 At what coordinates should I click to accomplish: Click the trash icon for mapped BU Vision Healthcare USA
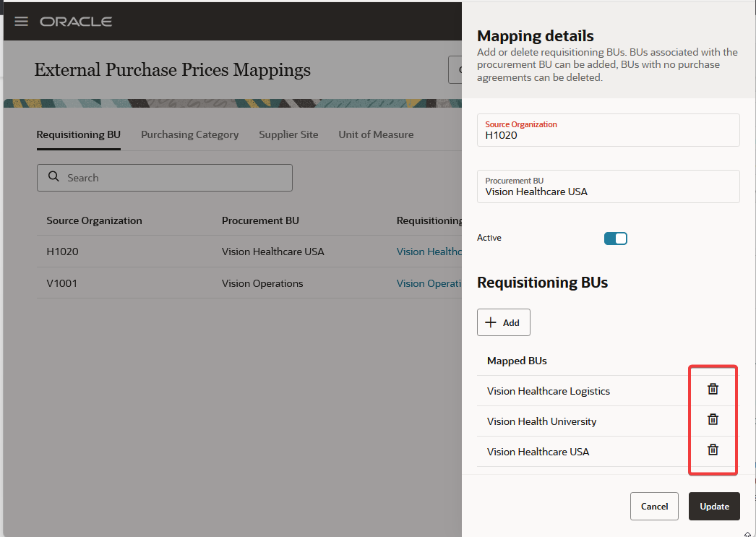[x=713, y=450]
